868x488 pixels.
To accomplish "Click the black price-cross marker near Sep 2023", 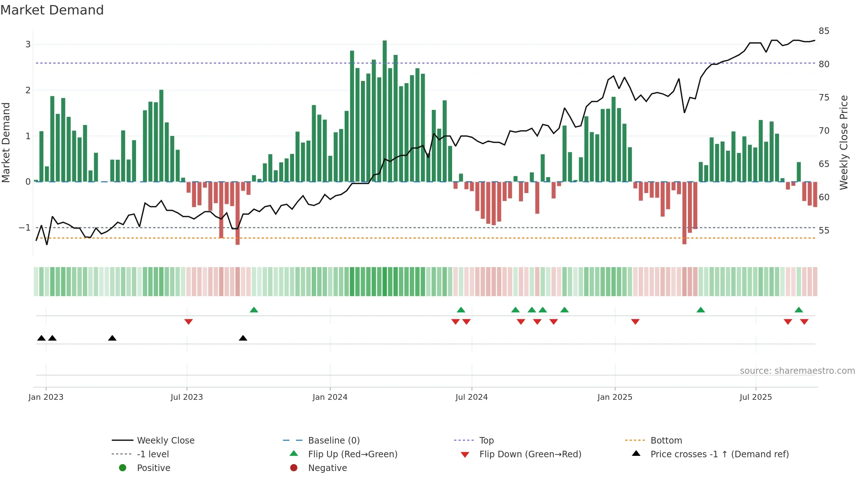I will click(243, 338).
